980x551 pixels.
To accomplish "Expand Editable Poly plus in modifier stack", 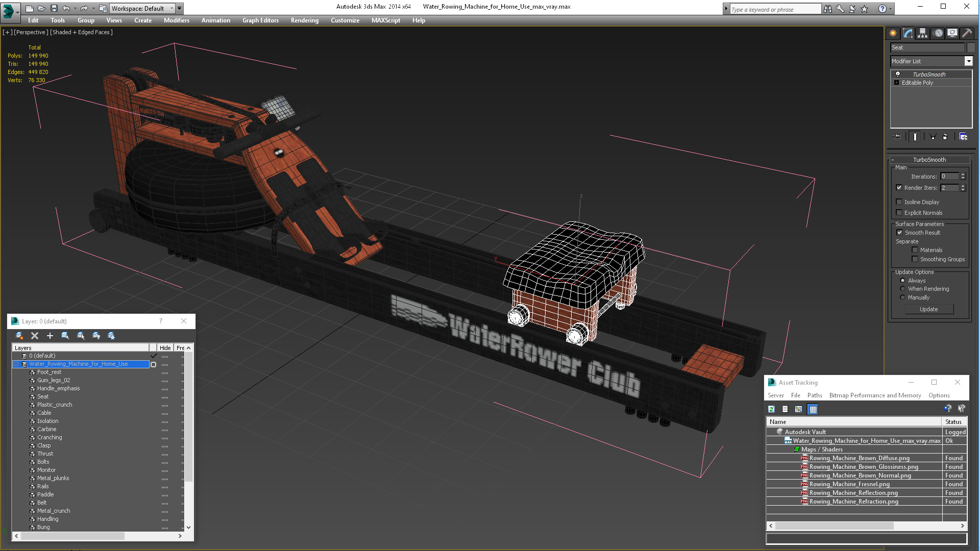I will [896, 83].
